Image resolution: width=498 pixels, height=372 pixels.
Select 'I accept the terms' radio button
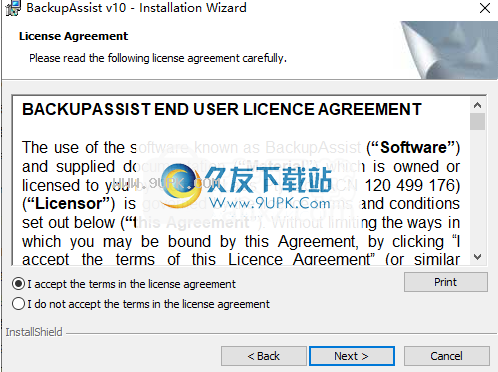point(18,284)
